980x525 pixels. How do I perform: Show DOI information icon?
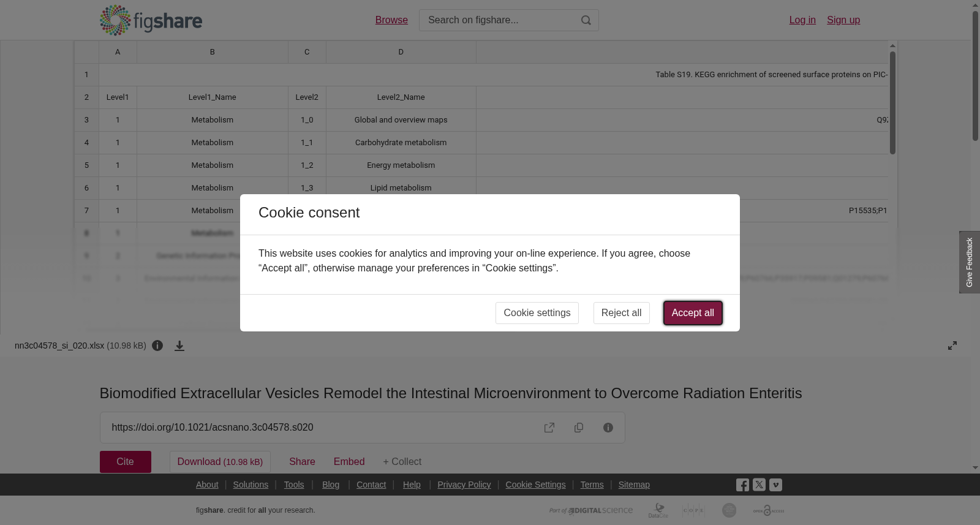point(608,428)
